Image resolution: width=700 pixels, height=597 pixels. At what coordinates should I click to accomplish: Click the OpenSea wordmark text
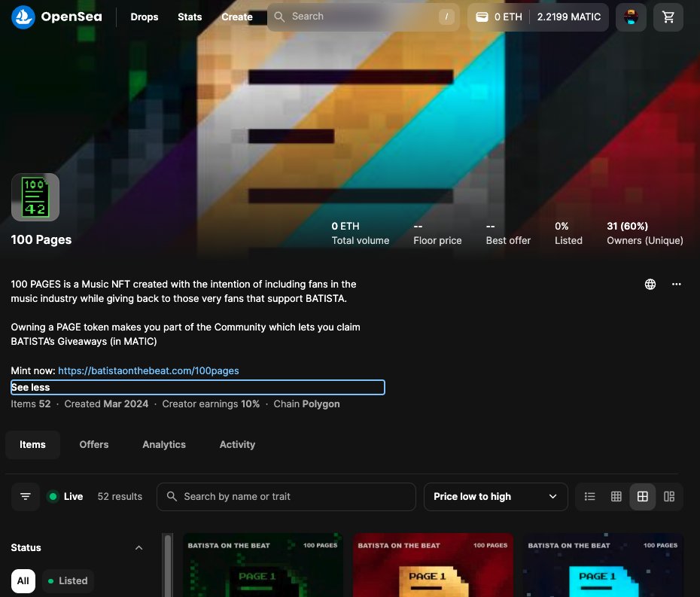pyautogui.click(x=72, y=17)
